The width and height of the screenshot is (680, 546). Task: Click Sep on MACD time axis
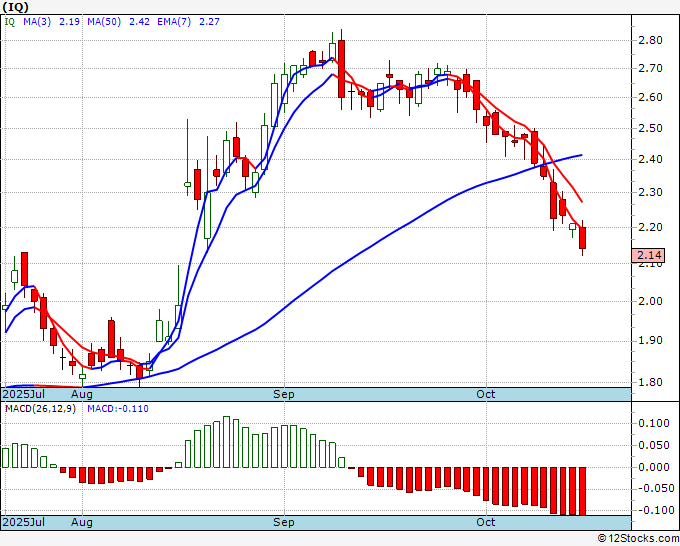tap(284, 522)
